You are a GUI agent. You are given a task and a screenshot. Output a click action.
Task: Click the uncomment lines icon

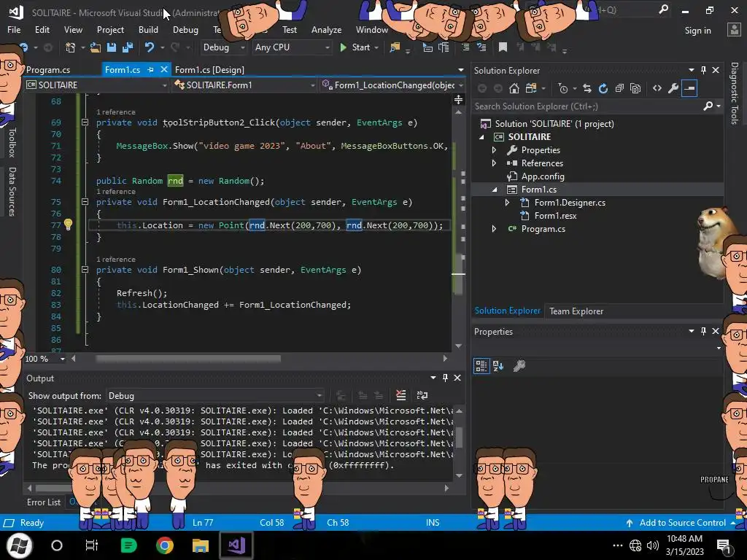481,47
